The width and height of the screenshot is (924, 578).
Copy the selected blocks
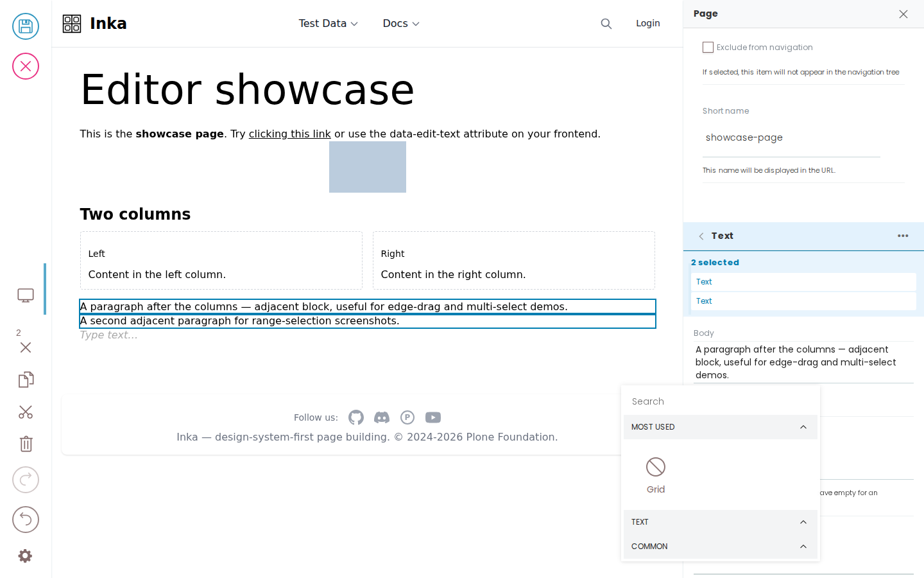26,380
